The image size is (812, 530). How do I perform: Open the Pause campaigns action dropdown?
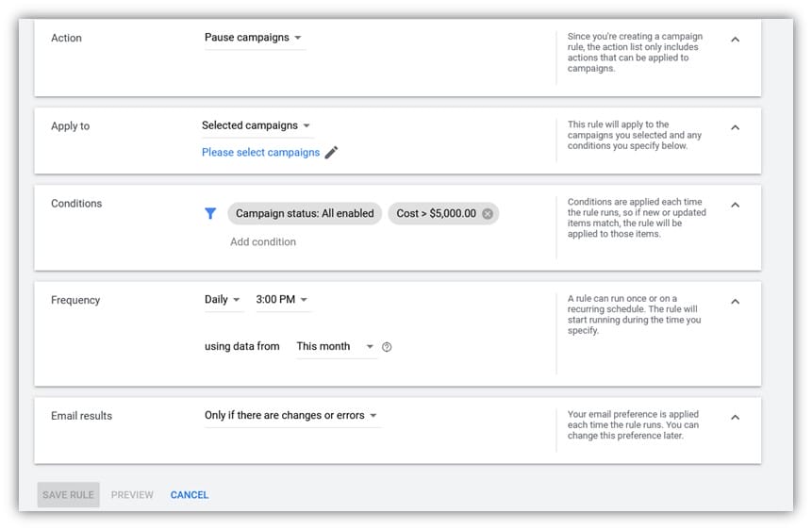pyautogui.click(x=253, y=38)
